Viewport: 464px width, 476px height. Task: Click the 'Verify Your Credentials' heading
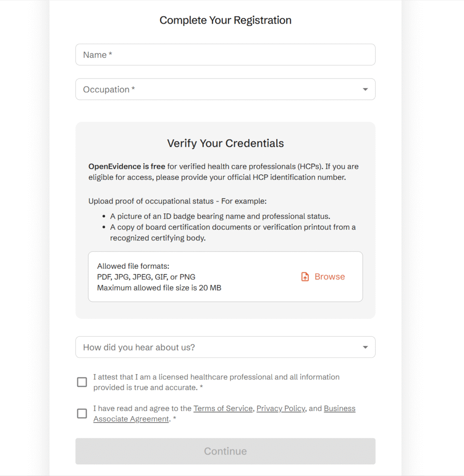[x=225, y=143]
